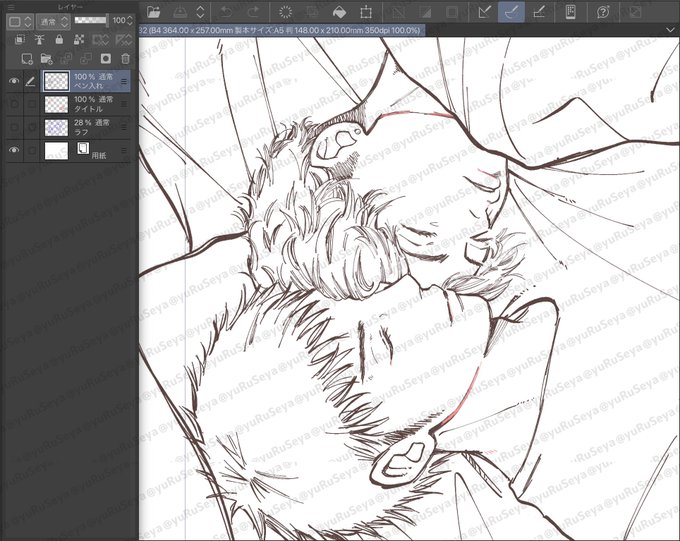Click the 用紙 paper layer thumbnail
Viewport: 680px width, 541px height.
point(56,151)
